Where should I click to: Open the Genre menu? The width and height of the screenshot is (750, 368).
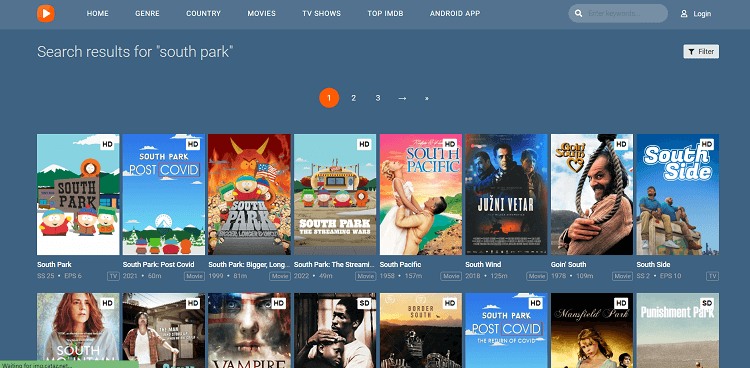click(x=147, y=13)
